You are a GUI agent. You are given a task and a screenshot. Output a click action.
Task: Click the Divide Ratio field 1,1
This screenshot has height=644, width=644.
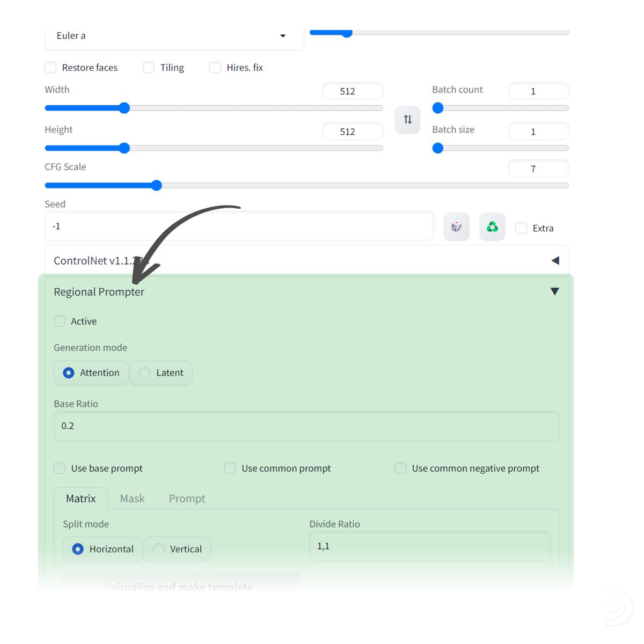click(x=430, y=546)
